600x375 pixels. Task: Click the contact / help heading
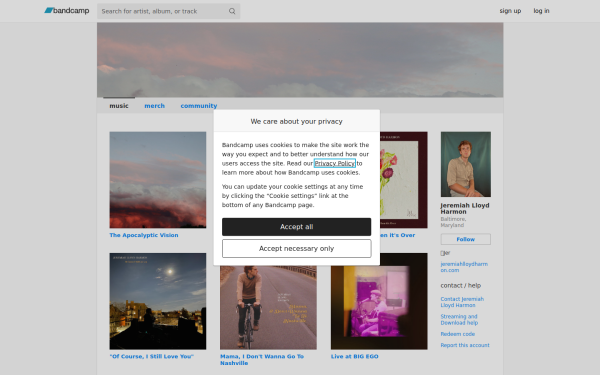(x=461, y=285)
